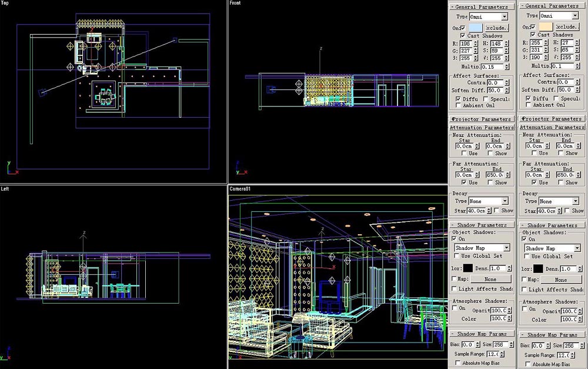This screenshot has height=369, width=588.
Task: Collapse Shadow Map Params rollout in left panel
Action: point(482,334)
